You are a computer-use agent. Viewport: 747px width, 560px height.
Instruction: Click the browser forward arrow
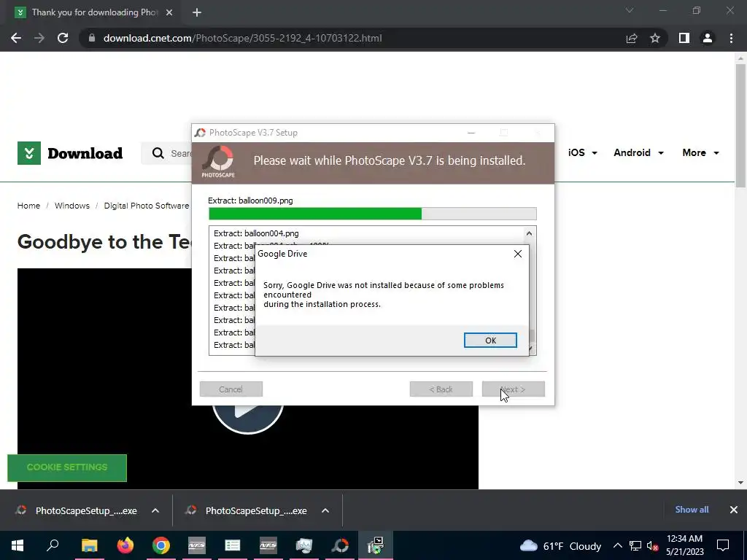[39, 38]
